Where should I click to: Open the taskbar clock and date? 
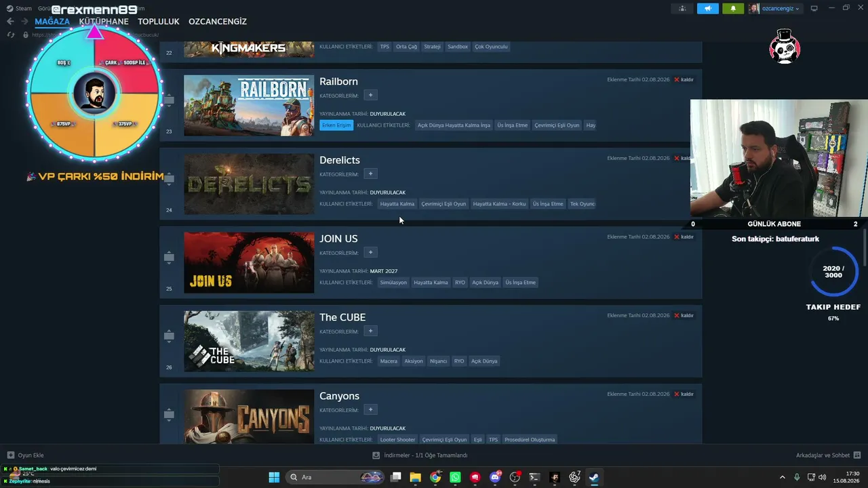pyautogui.click(x=847, y=477)
